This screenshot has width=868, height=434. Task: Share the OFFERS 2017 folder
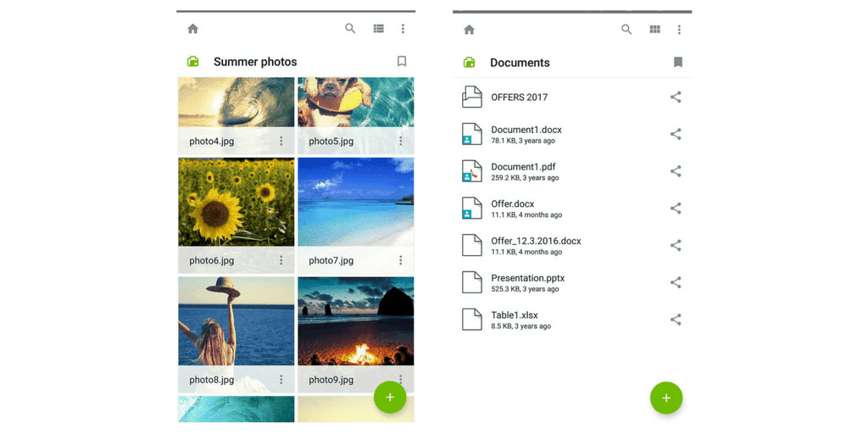(676, 97)
